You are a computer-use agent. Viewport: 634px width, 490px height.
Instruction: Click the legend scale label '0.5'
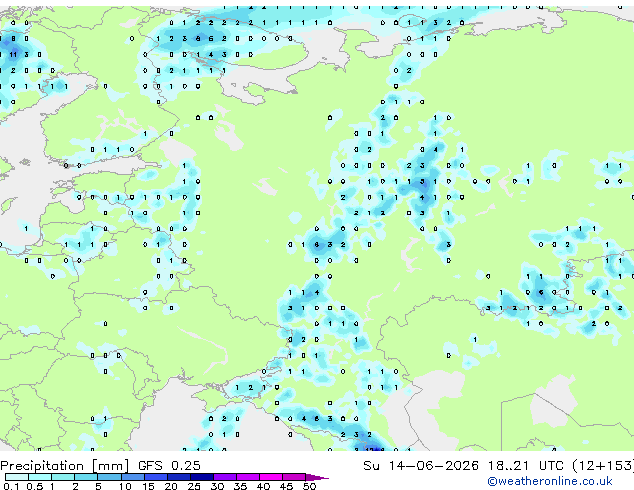click(x=35, y=486)
